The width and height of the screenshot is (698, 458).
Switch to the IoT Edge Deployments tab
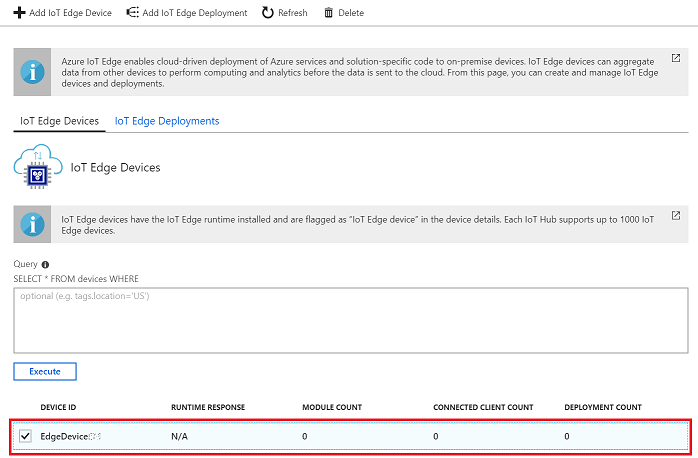coord(167,121)
